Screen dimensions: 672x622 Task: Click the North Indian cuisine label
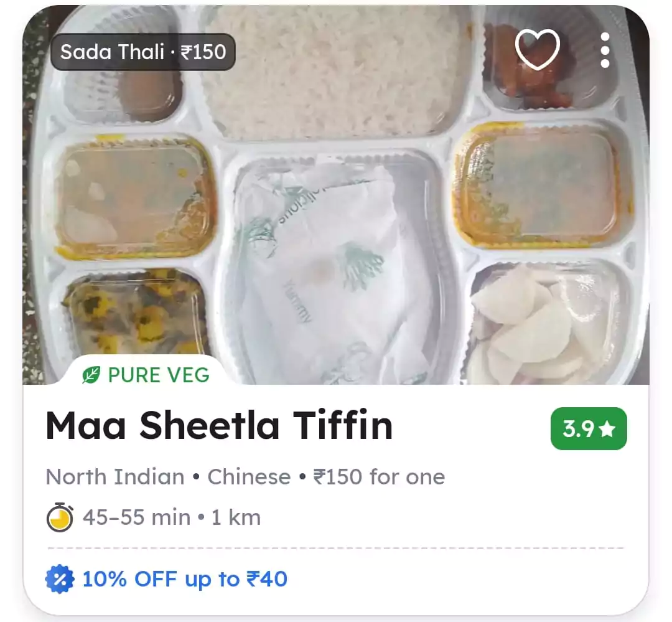point(115,477)
